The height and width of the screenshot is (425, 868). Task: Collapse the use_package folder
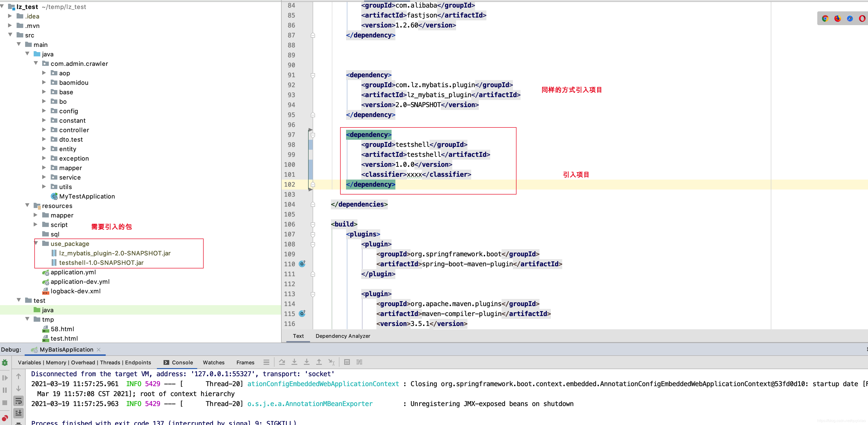point(36,243)
